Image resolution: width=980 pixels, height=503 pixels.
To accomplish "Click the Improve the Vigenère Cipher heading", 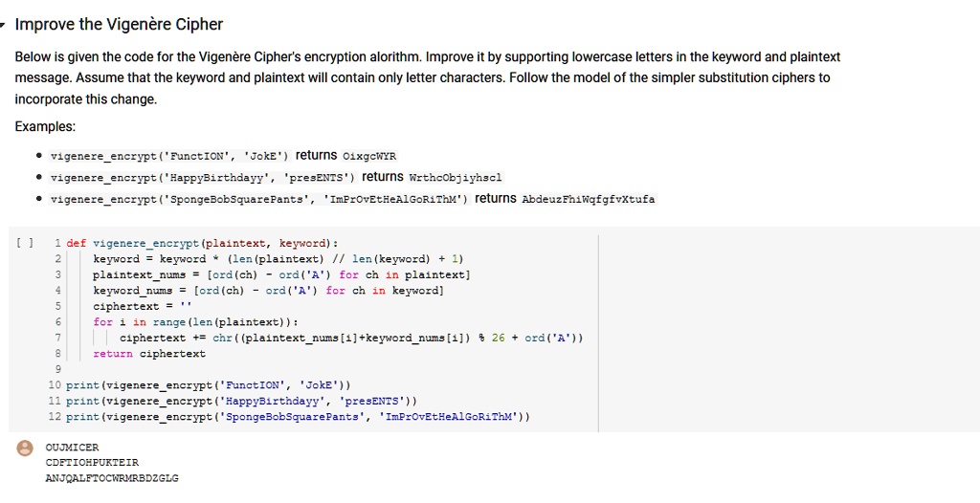I will tap(119, 24).
